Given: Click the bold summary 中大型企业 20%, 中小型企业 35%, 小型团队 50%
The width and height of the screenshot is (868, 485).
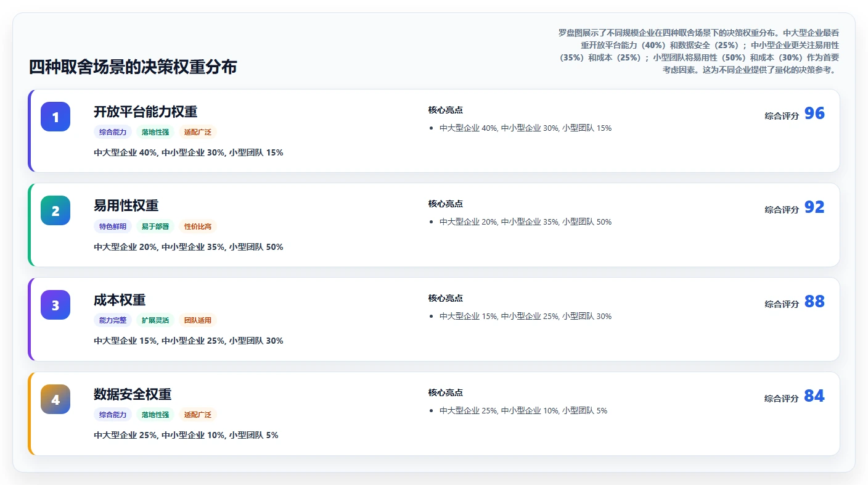Looking at the screenshot, I should [x=189, y=247].
